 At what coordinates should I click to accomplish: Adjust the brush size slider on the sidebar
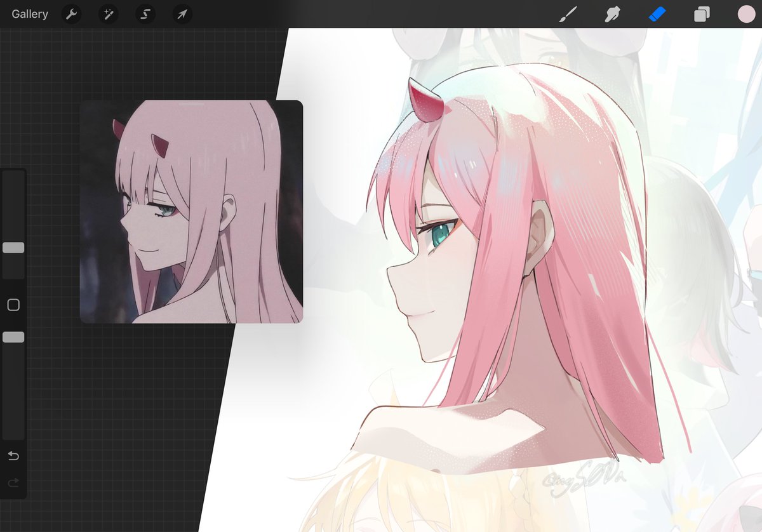13,248
